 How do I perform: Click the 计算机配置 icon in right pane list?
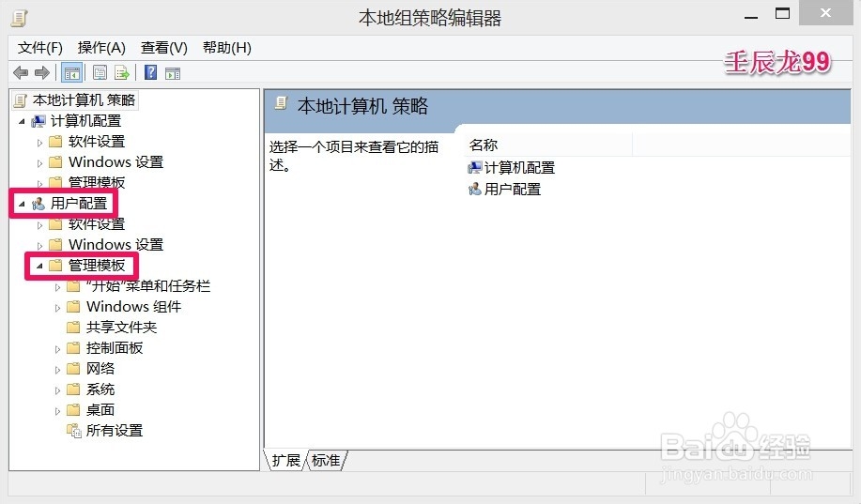pos(474,167)
